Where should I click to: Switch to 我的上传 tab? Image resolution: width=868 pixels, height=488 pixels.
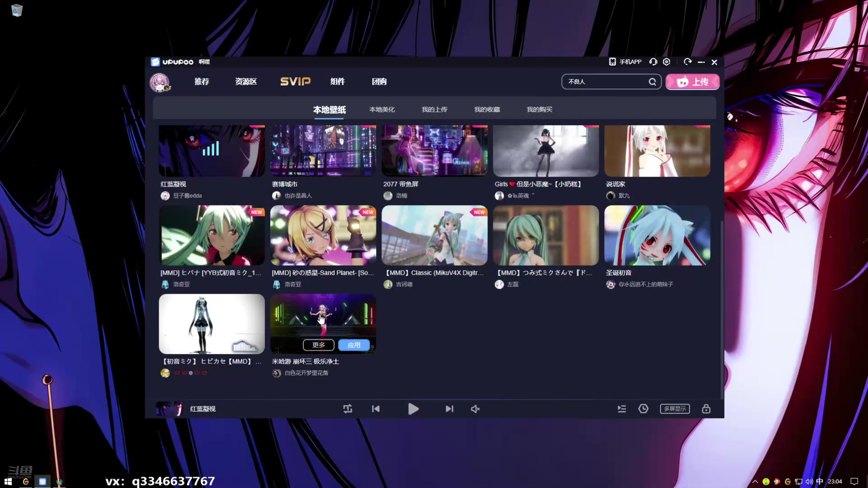click(x=434, y=110)
